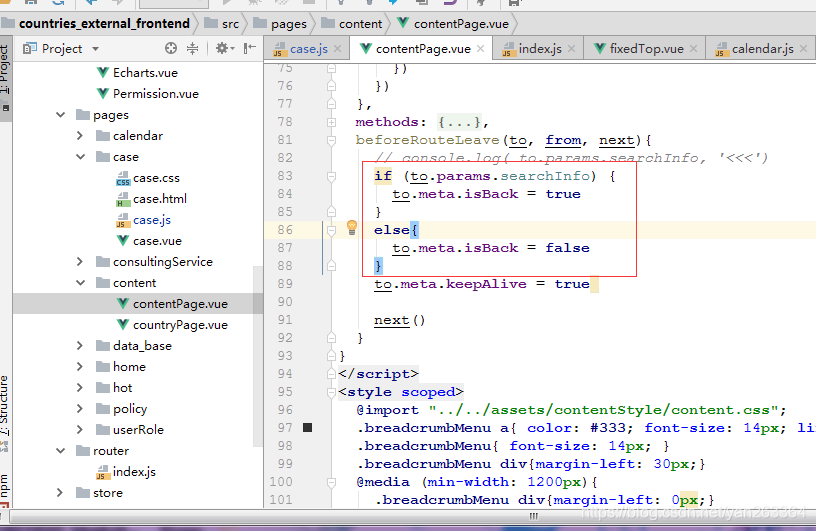Expand the consultingService folder
Screen dimensions: 816x531
click(x=80, y=261)
